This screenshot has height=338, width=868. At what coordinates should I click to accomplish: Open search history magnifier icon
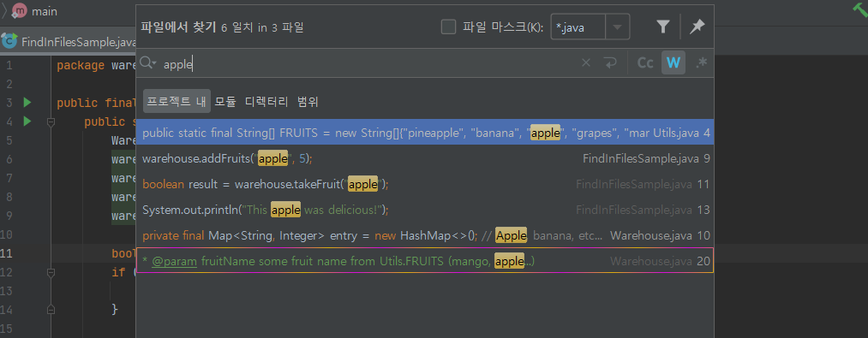(x=147, y=63)
